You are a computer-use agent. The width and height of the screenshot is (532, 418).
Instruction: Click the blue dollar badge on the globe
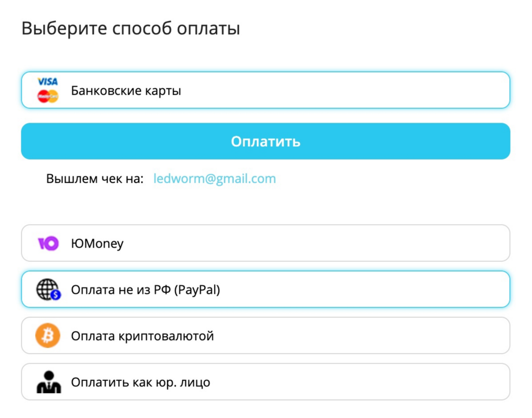[x=56, y=295]
